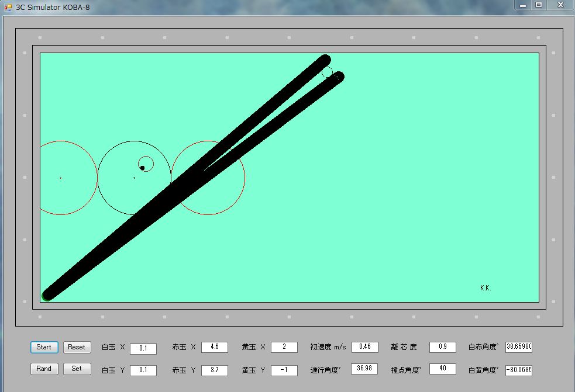The width and height of the screenshot is (575, 392).
Task: Select the 白玉 X input field
Action: coord(143,348)
